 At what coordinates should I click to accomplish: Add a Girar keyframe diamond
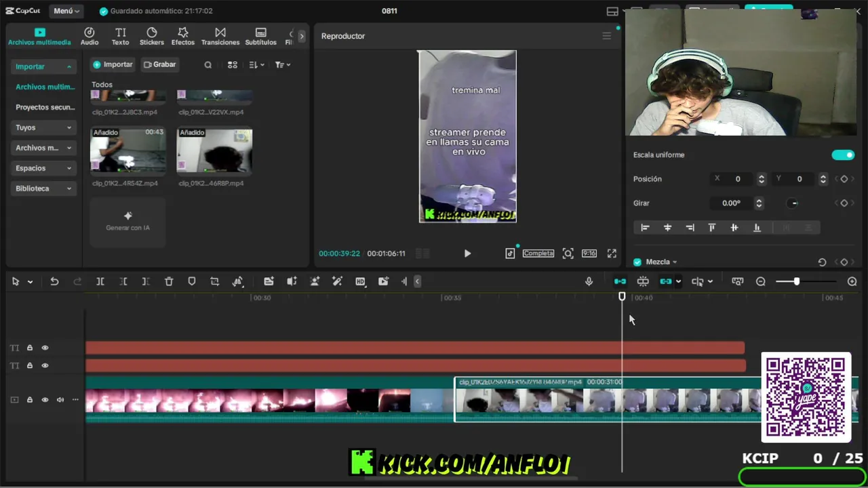coord(844,203)
